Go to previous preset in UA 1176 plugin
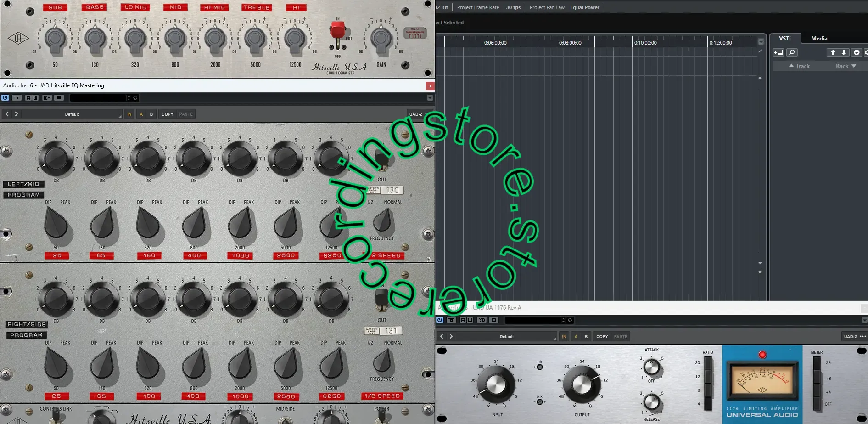868x424 pixels. [442, 336]
